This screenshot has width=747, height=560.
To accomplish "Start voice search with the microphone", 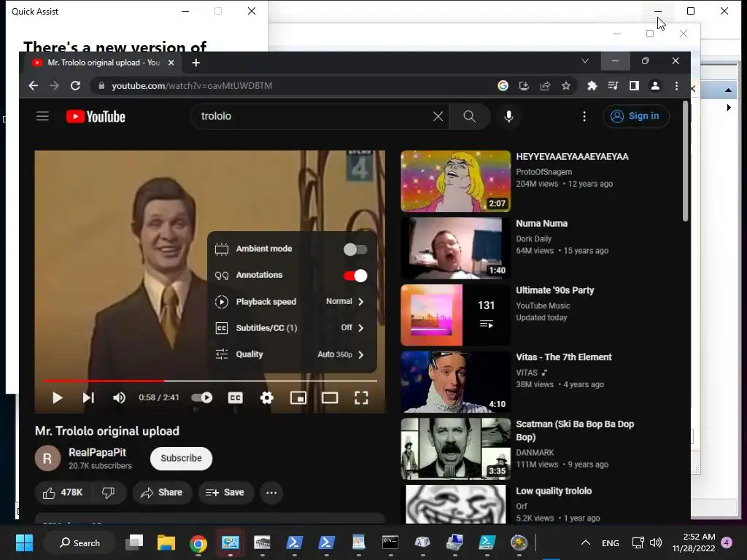I will (508, 116).
